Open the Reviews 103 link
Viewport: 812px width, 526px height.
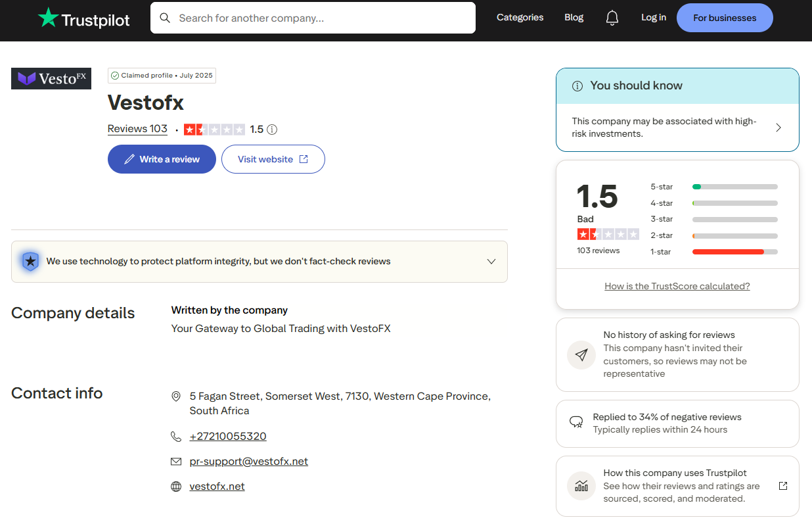click(x=137, y=129)
